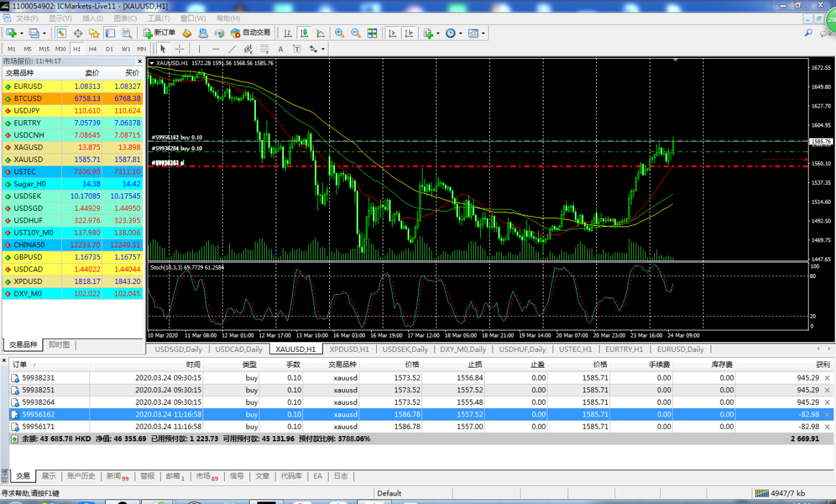
Task: Expand the chart templates dropdown
Action: tap(483, 33)
